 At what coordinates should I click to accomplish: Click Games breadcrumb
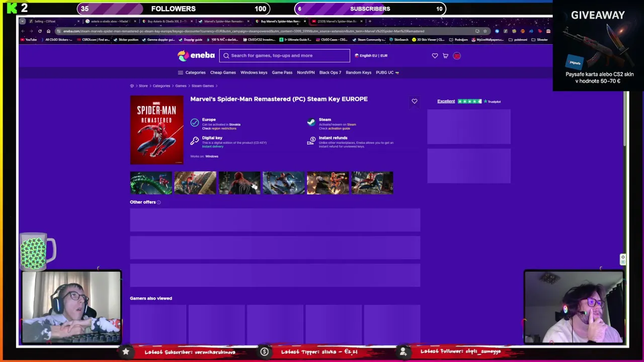pos(181,86)
